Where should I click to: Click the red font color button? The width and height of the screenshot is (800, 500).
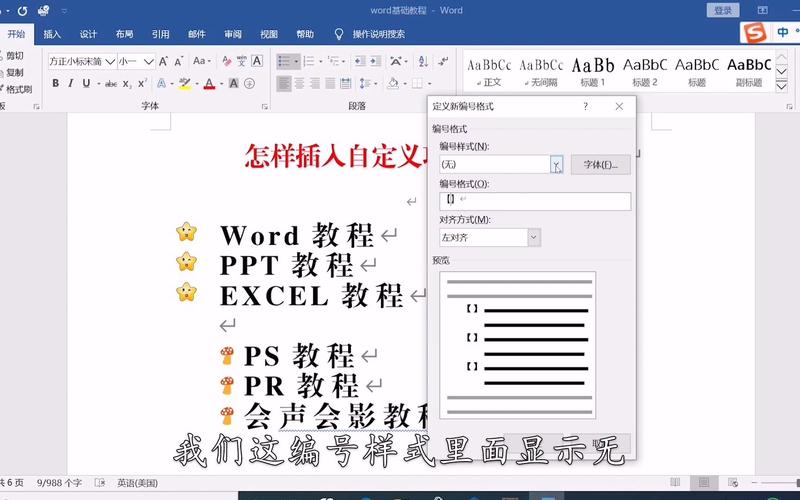(x=209, y=83)
